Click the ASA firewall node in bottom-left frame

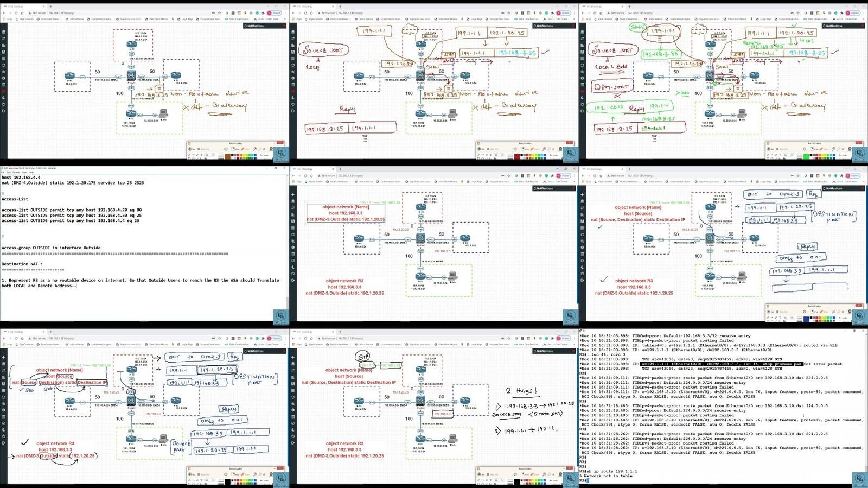click(x=131, y=401)
